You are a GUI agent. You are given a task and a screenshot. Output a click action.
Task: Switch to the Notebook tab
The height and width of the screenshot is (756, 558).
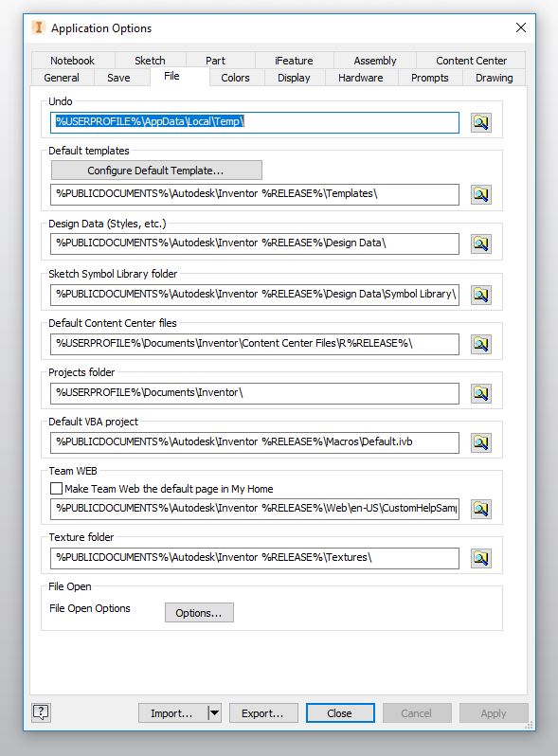click(72, 61)
